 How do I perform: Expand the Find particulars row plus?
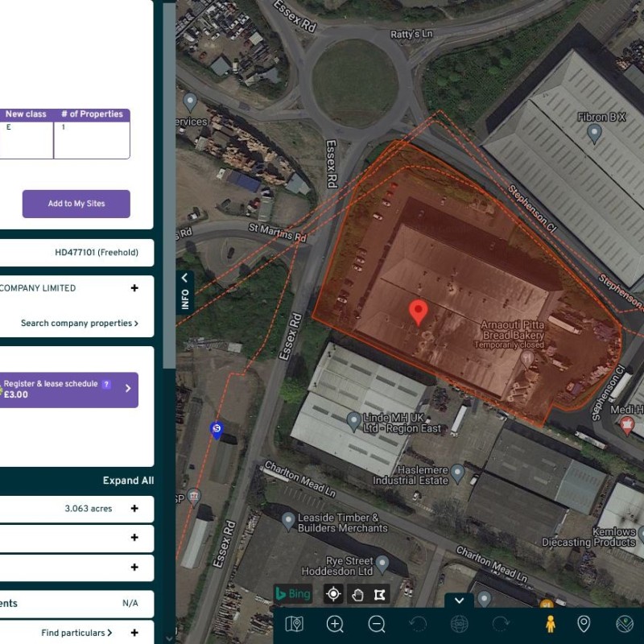click(134, 633)
